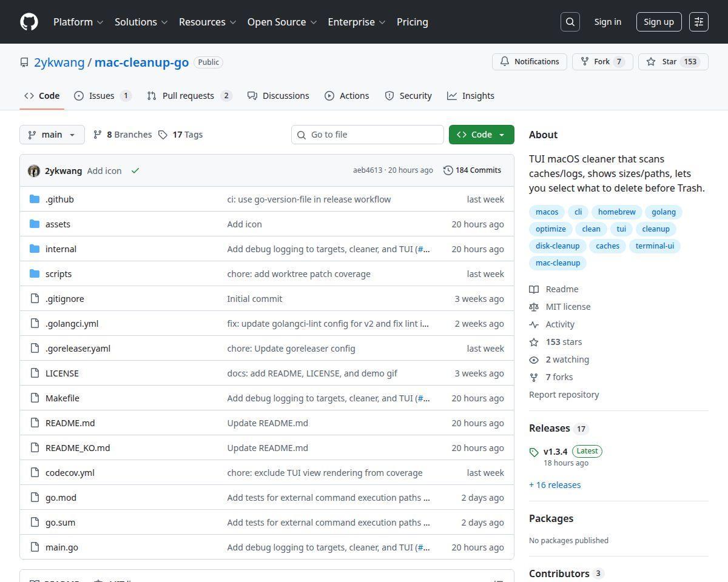Click the scale icon beside MIT license
Image resolution: width=728 pixels, height=582 pixels.
(x=534, y=307)
